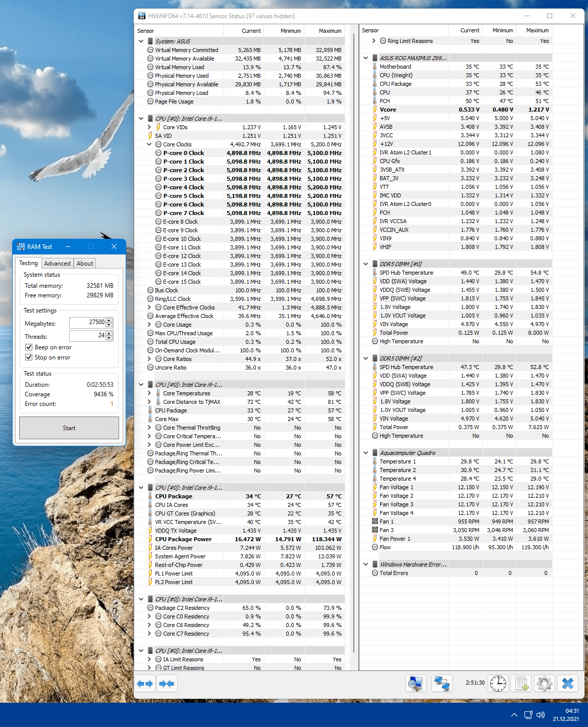Select the Fan Voltage 3 row

(x=456, y=504)
